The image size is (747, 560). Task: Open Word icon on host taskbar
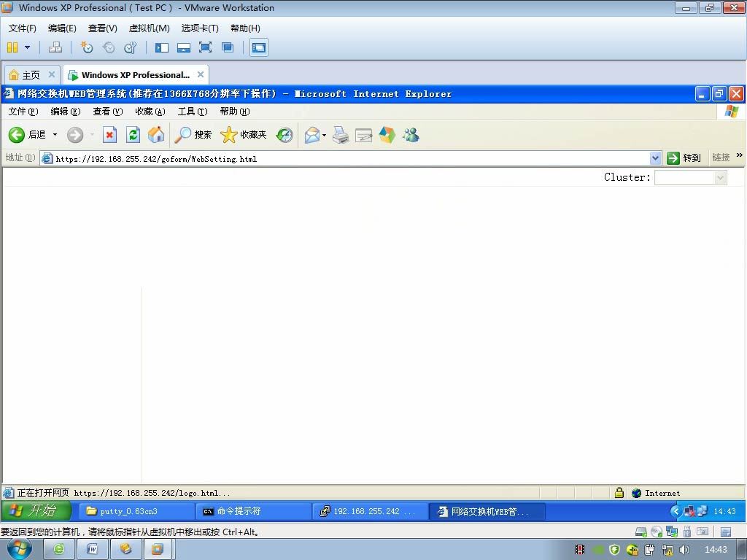pos(93,550)
